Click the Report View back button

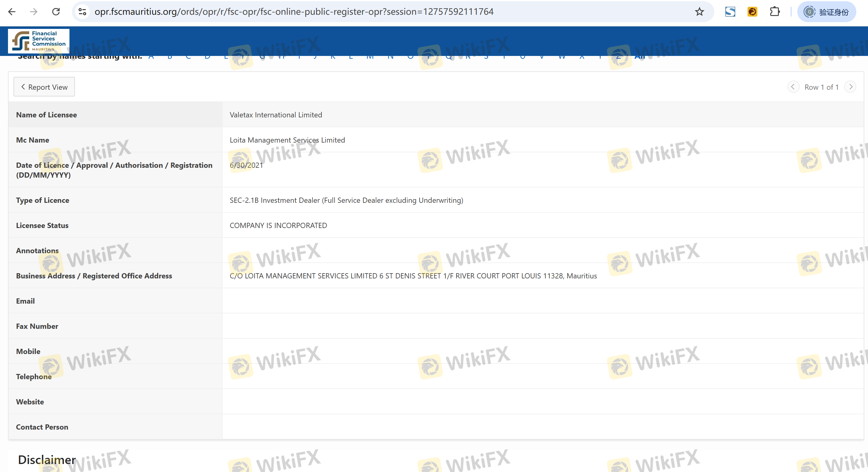pos(44,87)
